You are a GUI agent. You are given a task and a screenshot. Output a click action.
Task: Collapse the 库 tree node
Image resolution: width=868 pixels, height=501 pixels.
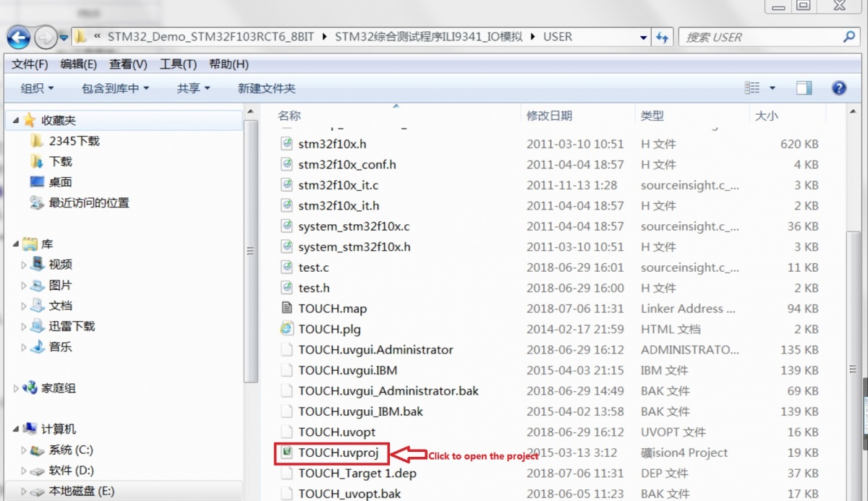[16, 244]
